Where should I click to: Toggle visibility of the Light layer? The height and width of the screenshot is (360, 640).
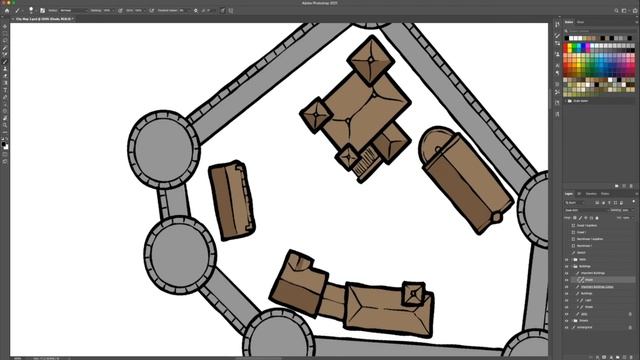tap(567, 300)
